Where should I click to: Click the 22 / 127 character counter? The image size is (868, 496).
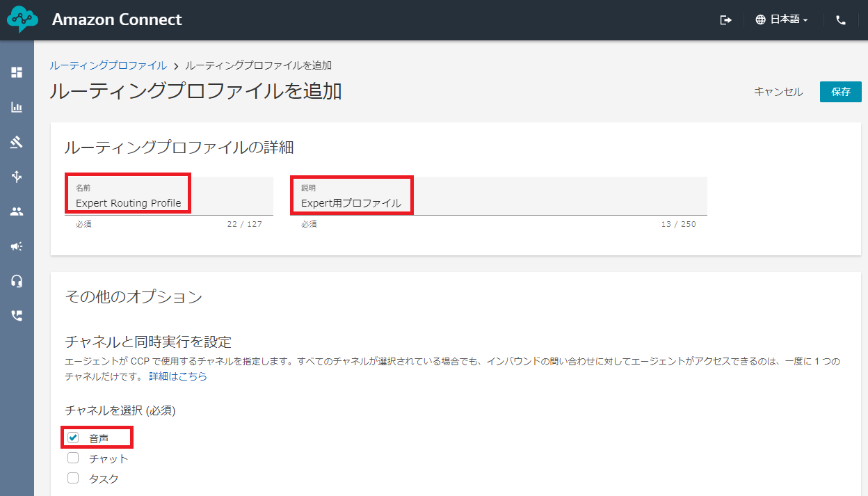pyautogui.click(x=244, y=224)
